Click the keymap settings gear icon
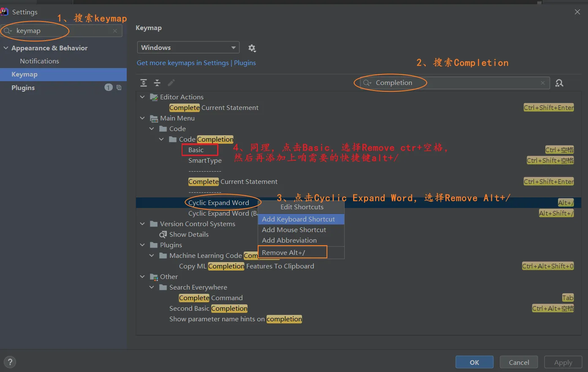588x372 pixels. (x=252, y=48)
